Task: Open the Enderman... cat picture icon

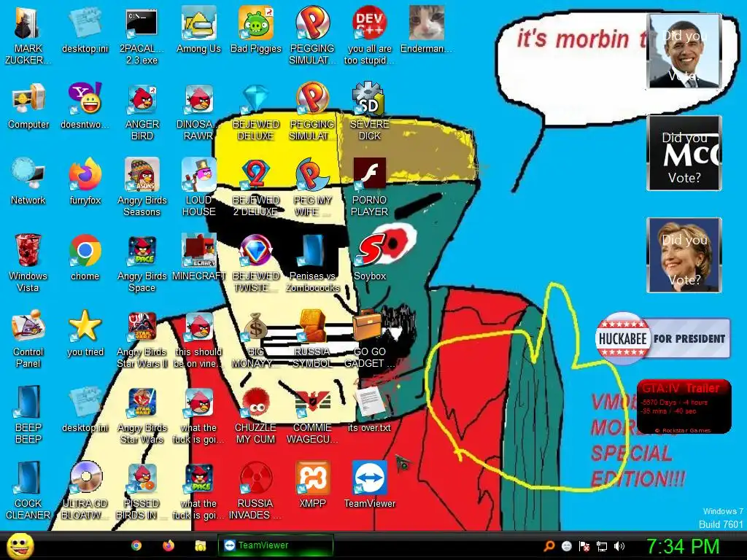Action: (426, 29)
